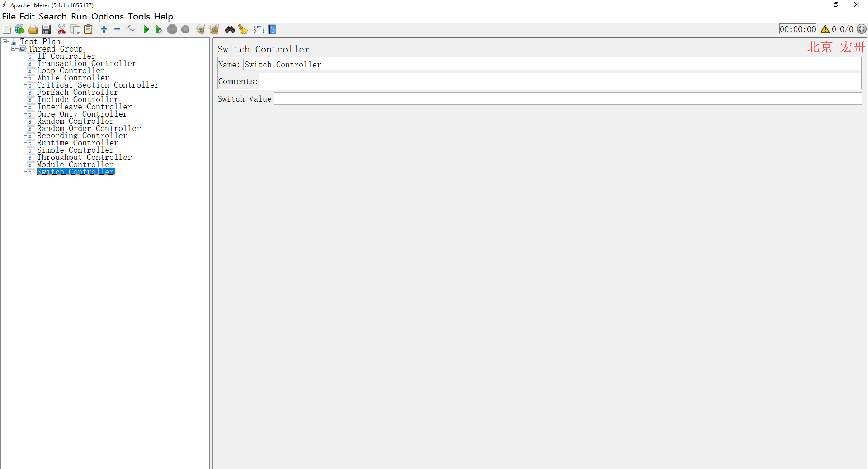The image size is (868, 469).
Task: Select Throughput Controller in the tree
Action: pyautogui.click(x=85, y=157)
